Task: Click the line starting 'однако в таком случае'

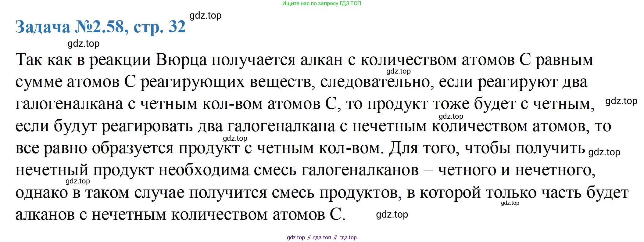Action: [x=322, y=193]
